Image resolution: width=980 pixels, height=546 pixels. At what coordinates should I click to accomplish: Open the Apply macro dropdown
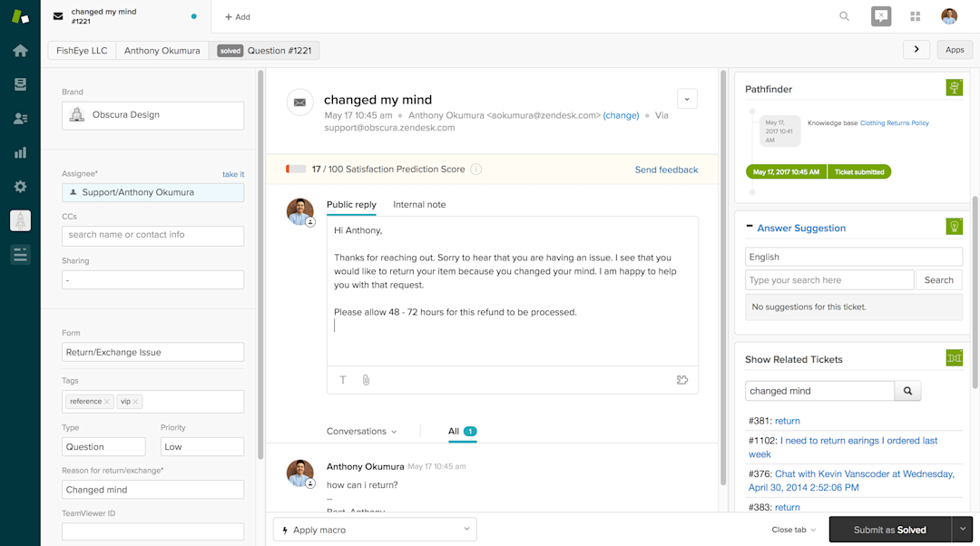tap(375, 530)
